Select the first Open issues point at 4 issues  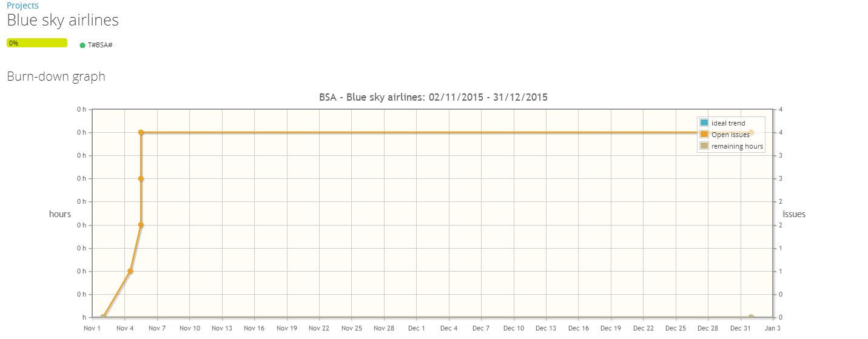(141, 132)
